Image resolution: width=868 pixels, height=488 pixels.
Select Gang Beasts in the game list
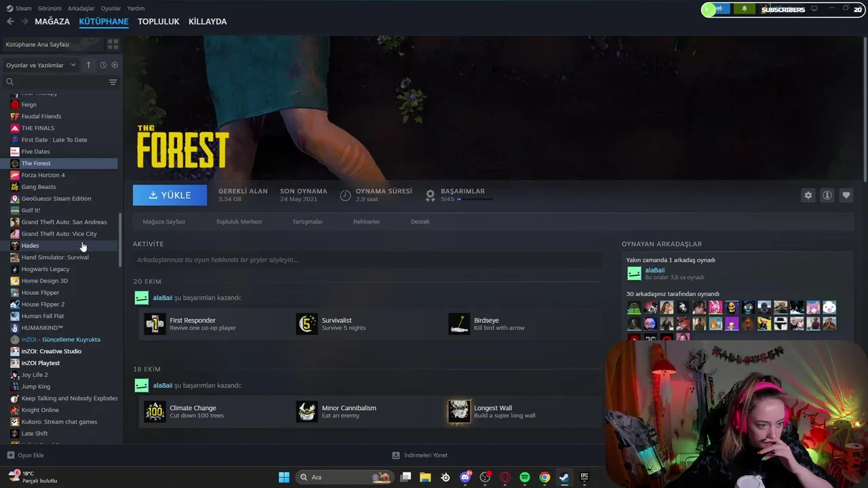point(64,186)
